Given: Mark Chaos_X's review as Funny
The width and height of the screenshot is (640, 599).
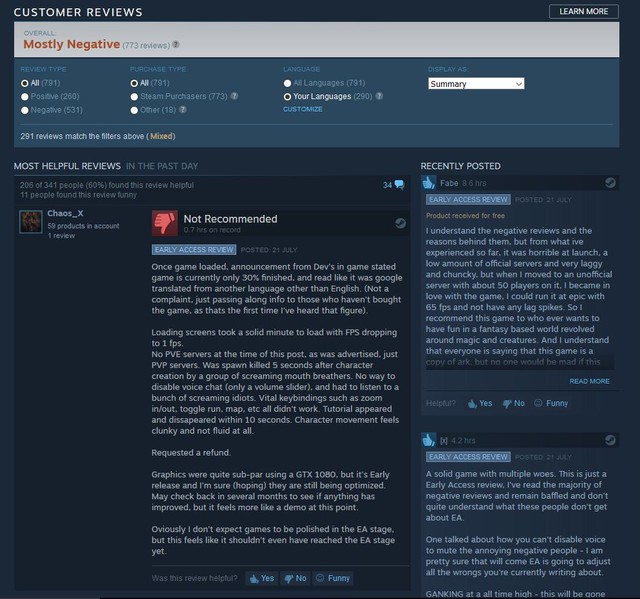Looking at the screenshot, I should click(333, 578).
